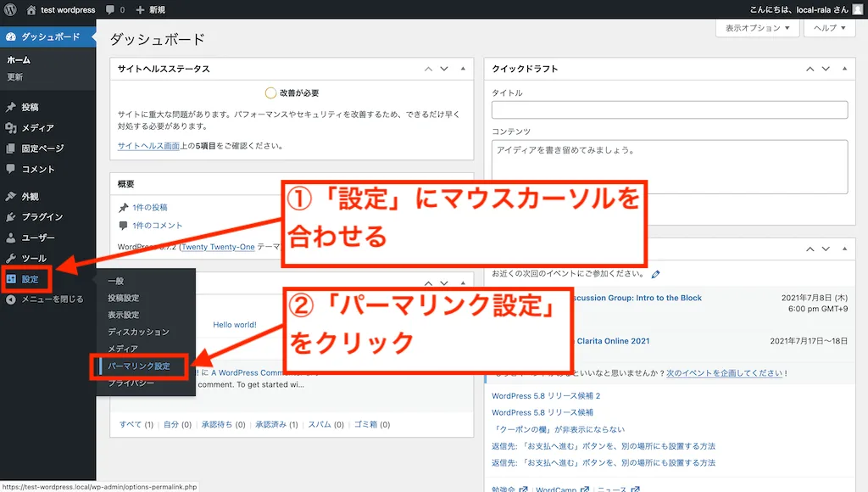868x492 pixels.
Task: Click the WordPress logo icon in admin bar
Action: pos(10,9)
